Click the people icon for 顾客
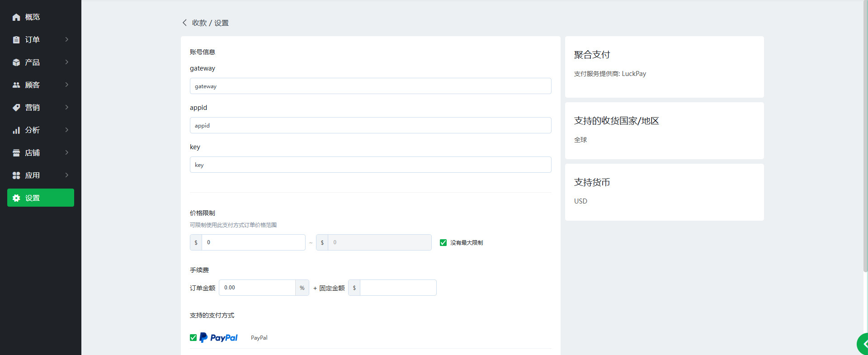 (16, 85)
